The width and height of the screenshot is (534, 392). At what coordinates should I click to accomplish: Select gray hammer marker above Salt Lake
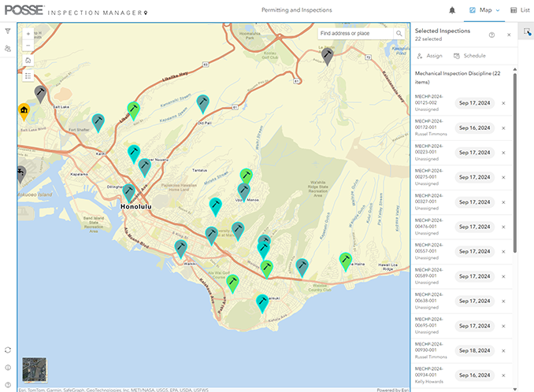tap(40, 94)
